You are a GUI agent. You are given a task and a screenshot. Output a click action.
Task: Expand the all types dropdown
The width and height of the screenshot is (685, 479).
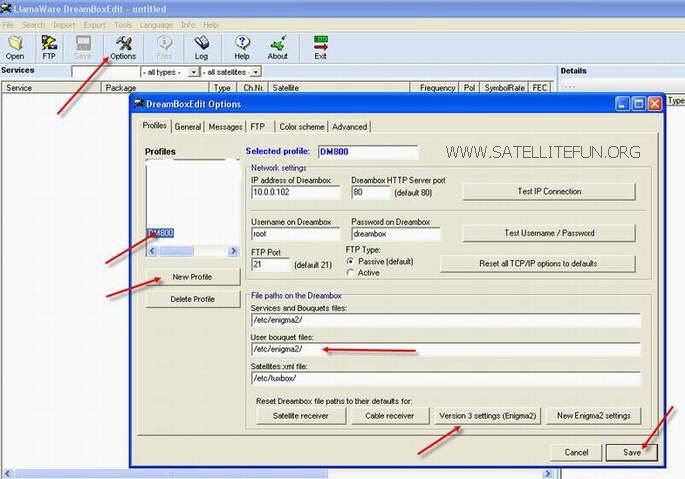pos(194,72)
